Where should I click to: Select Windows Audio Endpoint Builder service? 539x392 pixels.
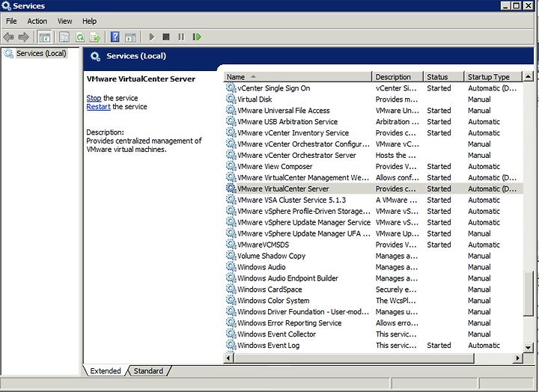pyautogui.click(x=374, y=278)
